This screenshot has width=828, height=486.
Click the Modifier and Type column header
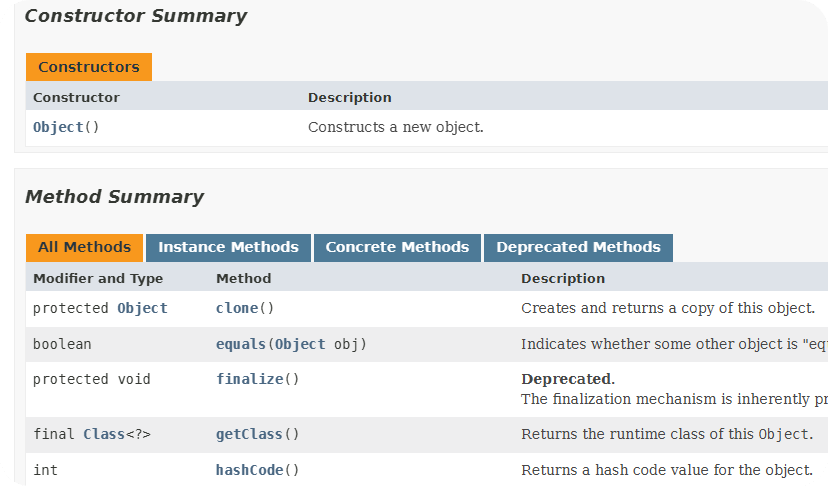coord(98,278)
